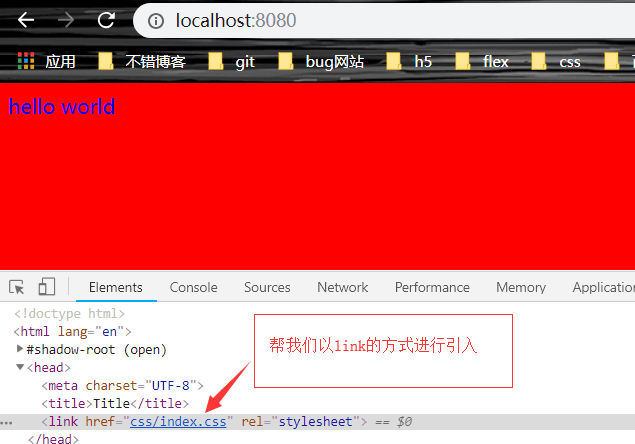This screenshot has width=635, height=444.
Task: Open the 不错博客 bookmark folder
Action: [142, 61]
